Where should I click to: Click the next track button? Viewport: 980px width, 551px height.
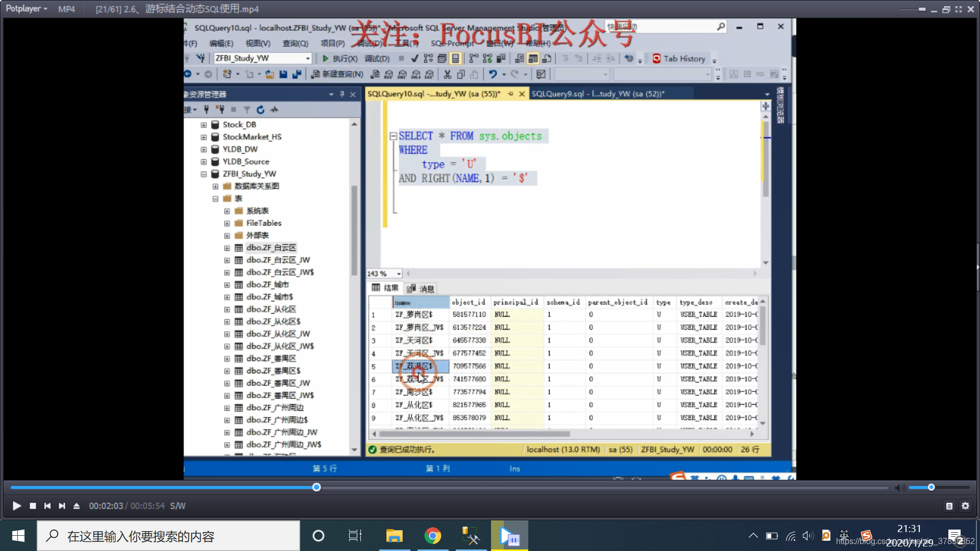[x=62, y=506]
